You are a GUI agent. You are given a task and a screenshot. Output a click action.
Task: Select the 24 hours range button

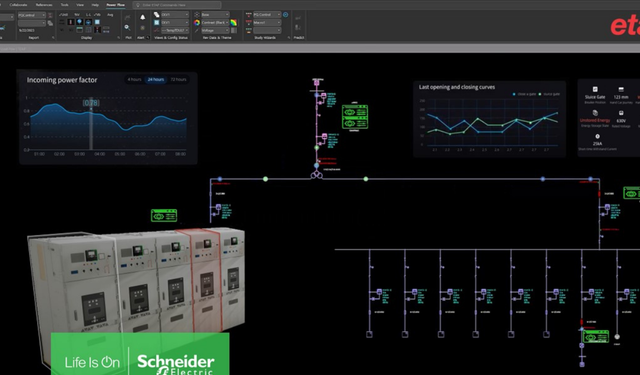pyautogui.click(x=156, y=80)
